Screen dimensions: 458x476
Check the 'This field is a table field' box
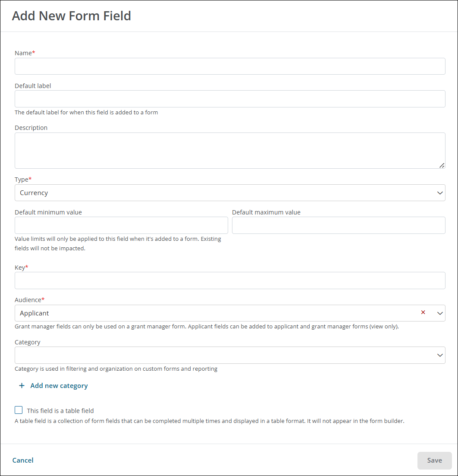[19, 410]
